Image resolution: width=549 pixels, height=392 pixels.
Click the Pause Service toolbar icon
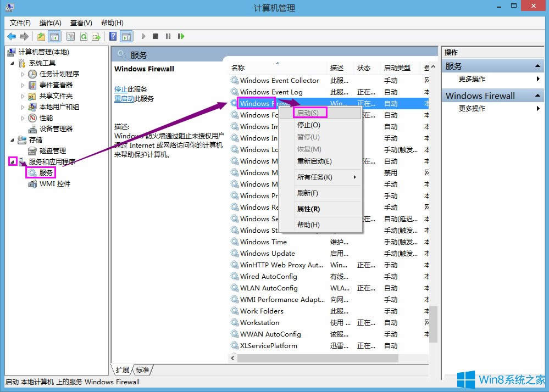(x=169, y=36)
